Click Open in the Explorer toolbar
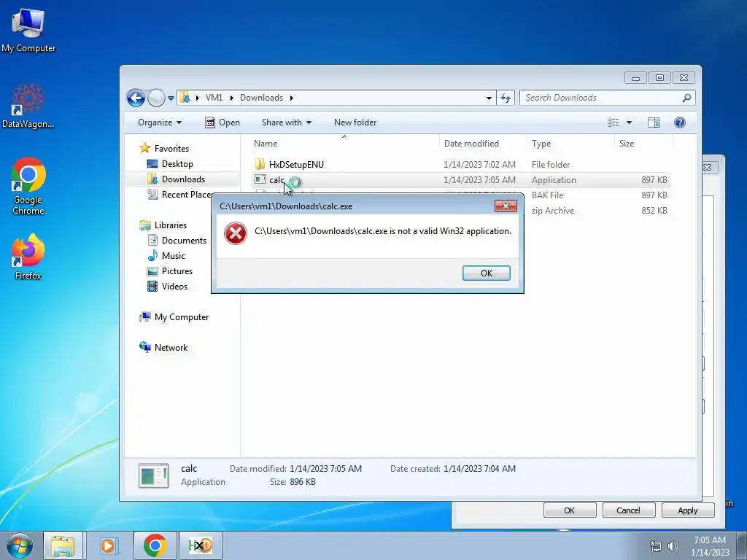 [x=222, y=122]
